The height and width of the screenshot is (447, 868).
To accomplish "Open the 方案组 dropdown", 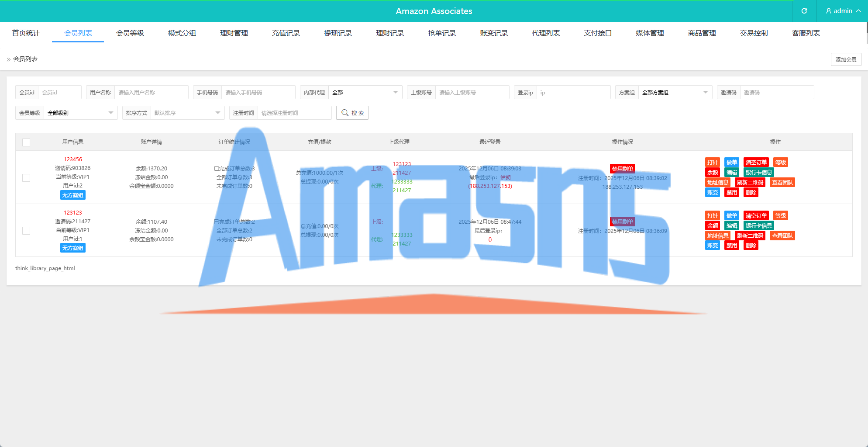I will tap(675, 92).
